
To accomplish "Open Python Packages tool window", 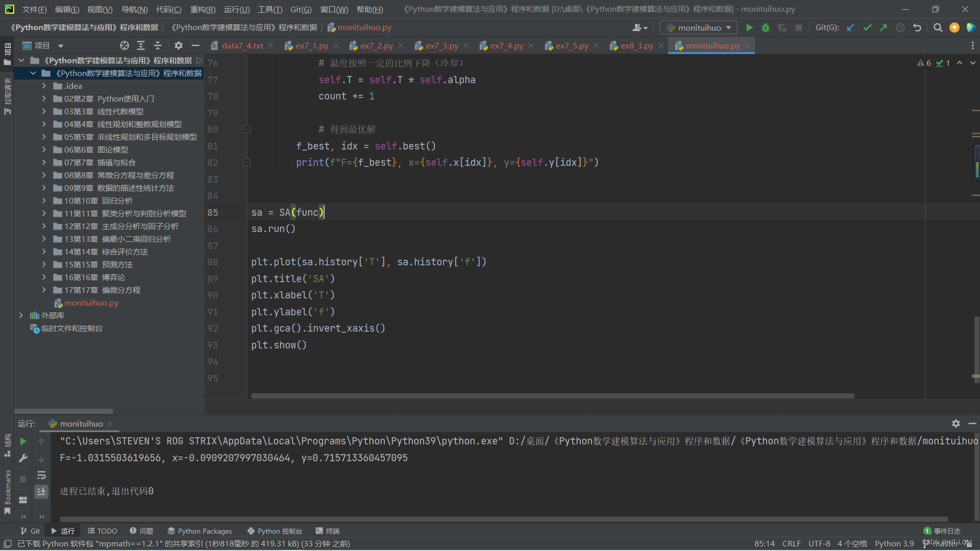I will 200,531.
